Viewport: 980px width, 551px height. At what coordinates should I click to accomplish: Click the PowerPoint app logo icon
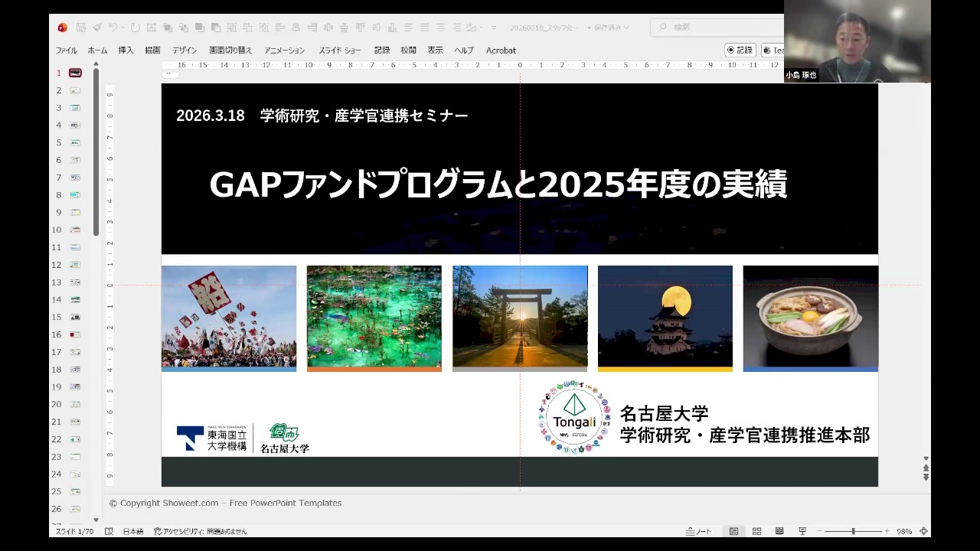pyautogui.click(x=63, y=28)
